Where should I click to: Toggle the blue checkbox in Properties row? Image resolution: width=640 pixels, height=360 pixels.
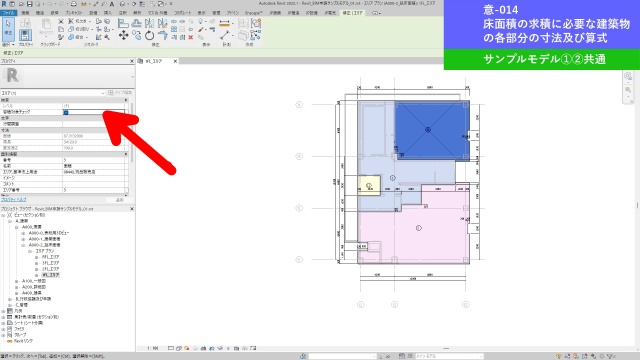tap(66, 112)
